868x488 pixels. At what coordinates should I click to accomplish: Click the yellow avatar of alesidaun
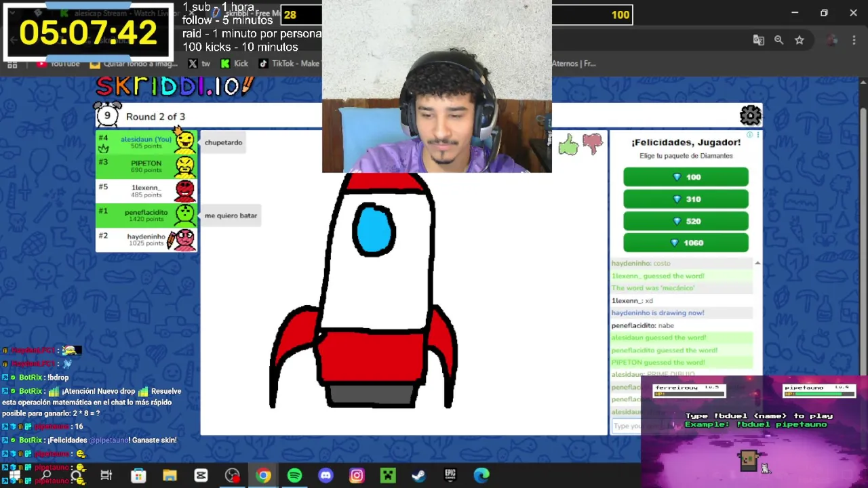(x=184, y=142)
